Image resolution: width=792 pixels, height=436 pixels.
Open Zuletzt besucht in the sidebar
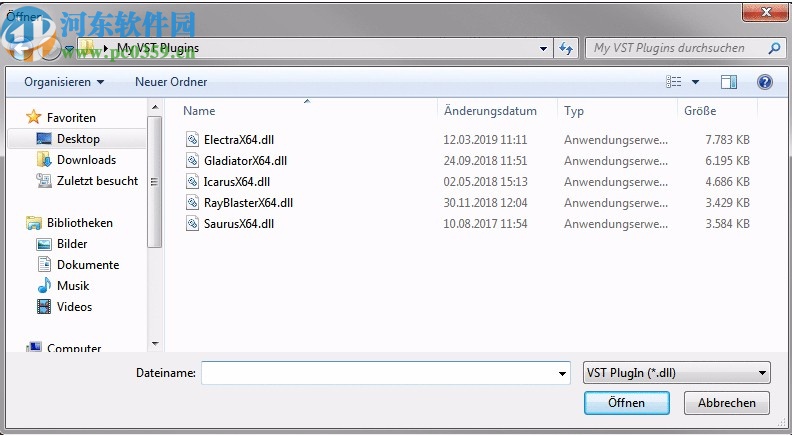97,180
